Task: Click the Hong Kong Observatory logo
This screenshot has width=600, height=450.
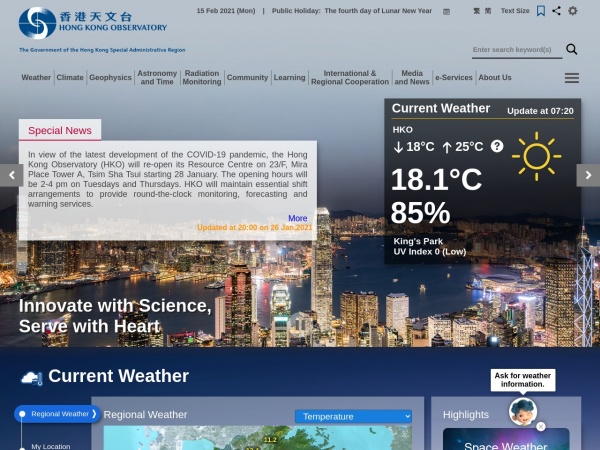Action: tap(93, 22)
